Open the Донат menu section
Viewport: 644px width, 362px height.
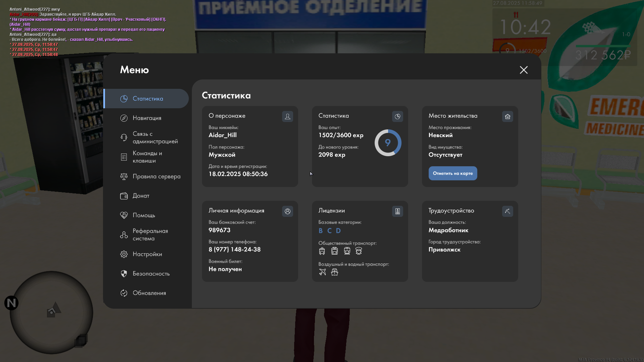pos(141,196)
